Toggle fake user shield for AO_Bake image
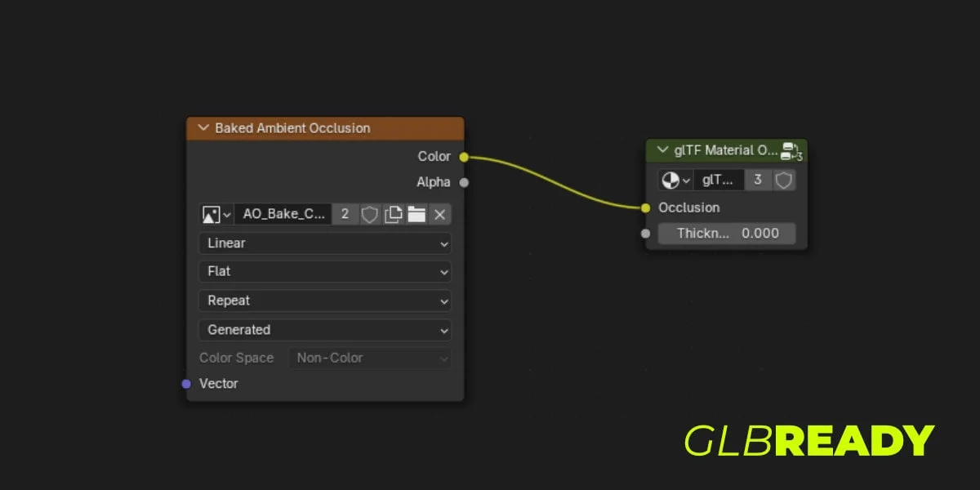The height and width of the screenshot is (490, 980). click(370, 214)
